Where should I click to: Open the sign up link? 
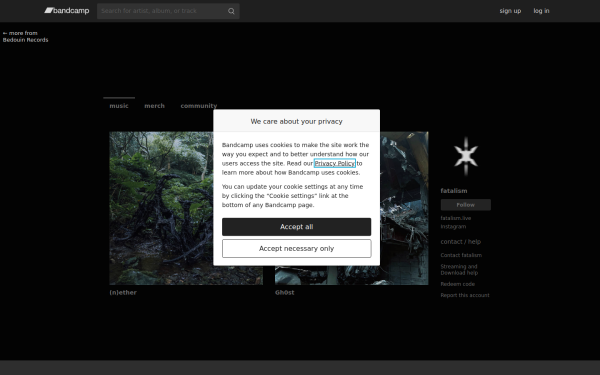tap(510, 11)
